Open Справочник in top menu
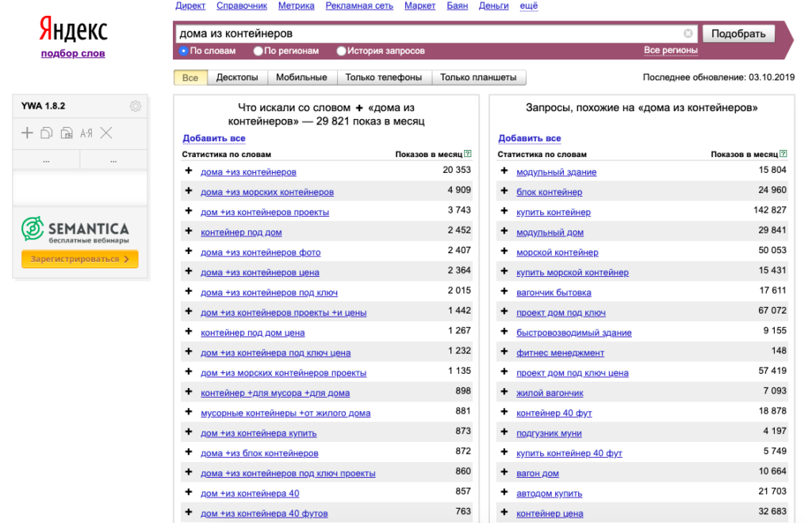Viewport: 812px width, 523px height. pyautogui.click(x=242, y=6)
